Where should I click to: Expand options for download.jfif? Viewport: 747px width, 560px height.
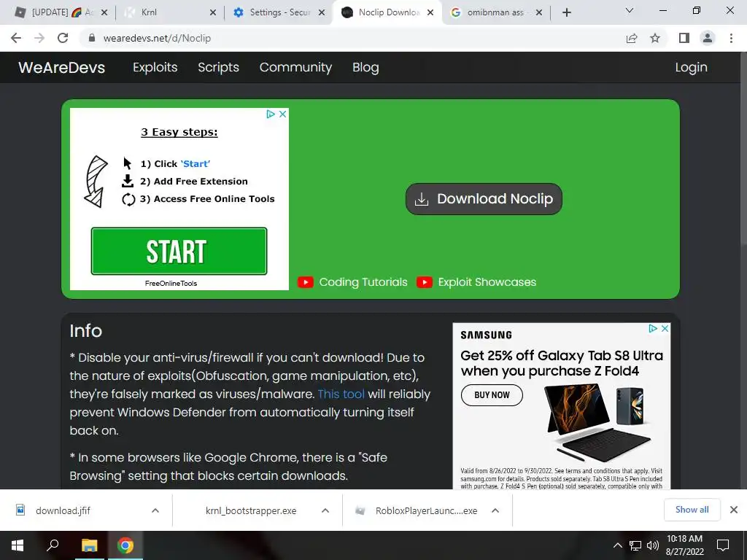coord(155,510)
